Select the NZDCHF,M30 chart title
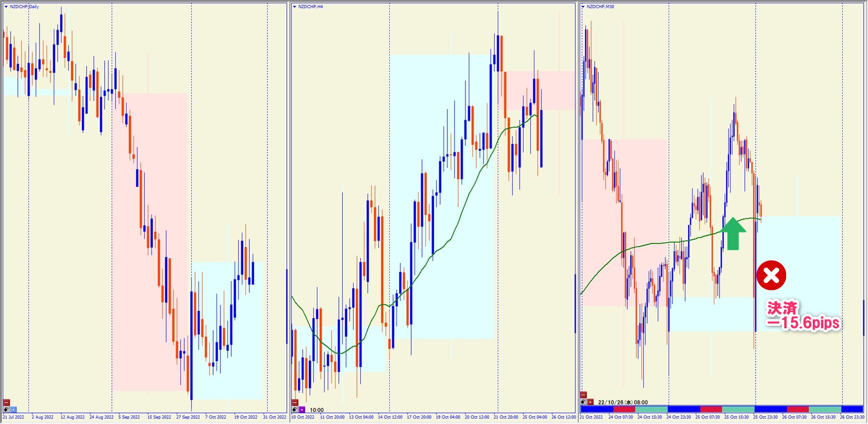 coord(600,7)
